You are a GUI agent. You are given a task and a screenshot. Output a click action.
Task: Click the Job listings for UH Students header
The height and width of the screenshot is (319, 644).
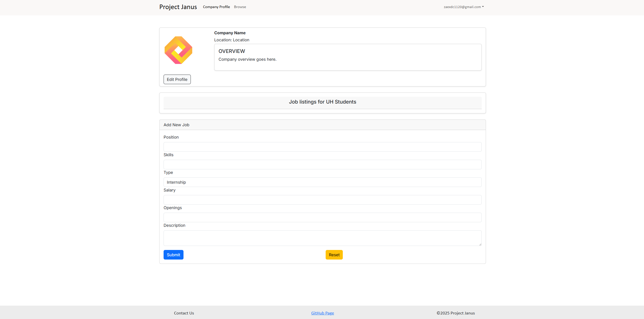(322, 102)
